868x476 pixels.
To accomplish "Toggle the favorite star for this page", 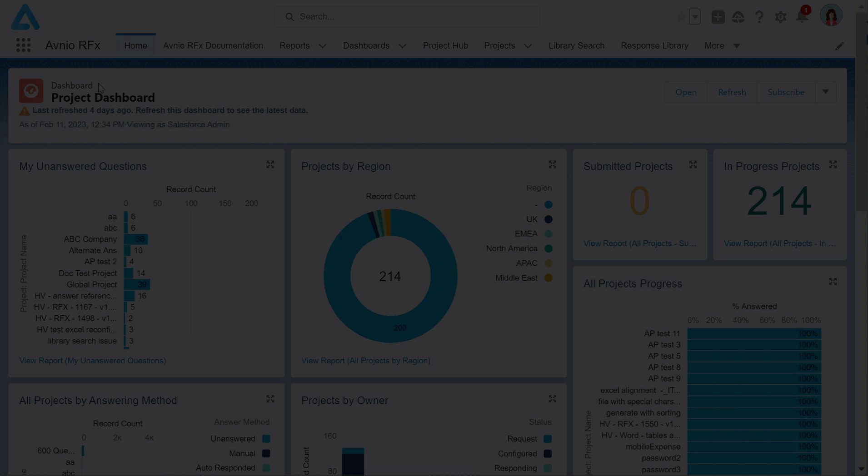I will pos(681,17).
